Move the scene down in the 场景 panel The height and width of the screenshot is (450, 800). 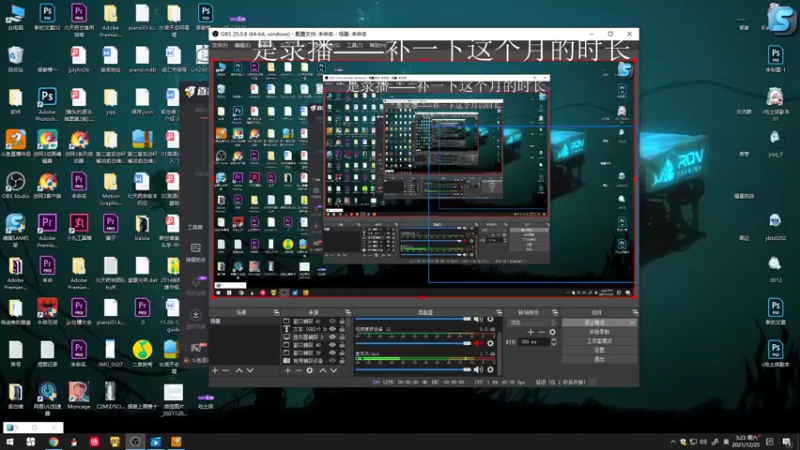(x=250, y=370)
